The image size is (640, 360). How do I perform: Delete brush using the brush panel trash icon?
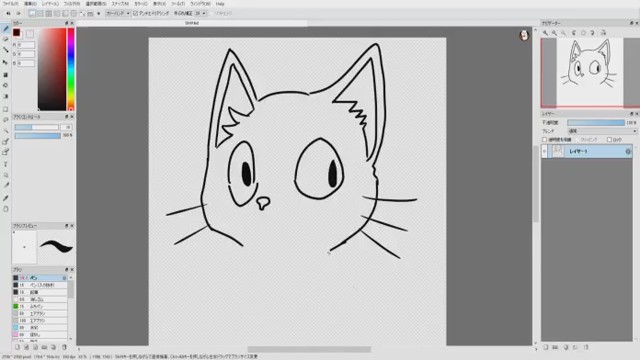pyautogui.click(x=64, y=347)
